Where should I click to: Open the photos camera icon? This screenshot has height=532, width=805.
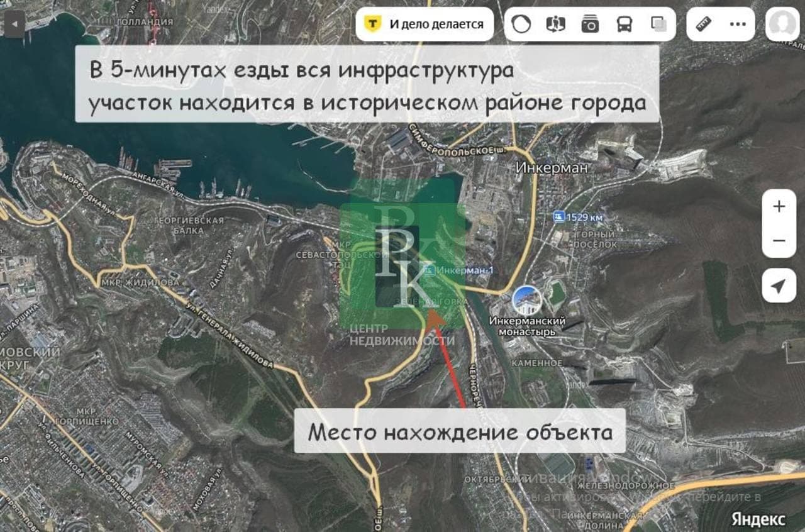click(590, 25)
